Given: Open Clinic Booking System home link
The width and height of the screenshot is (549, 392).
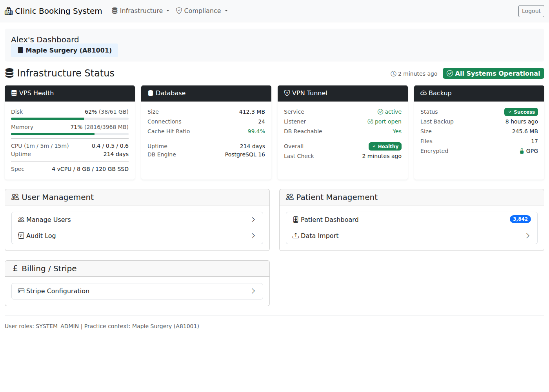Looking at the screenshot, I should 53,11.
